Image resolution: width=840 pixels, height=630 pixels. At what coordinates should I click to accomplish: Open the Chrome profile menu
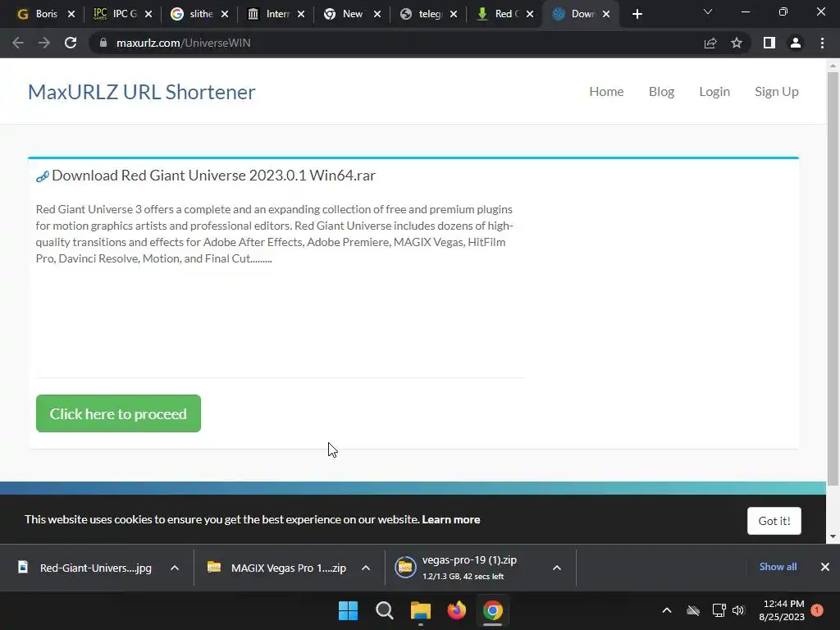[x=796, y=43]
